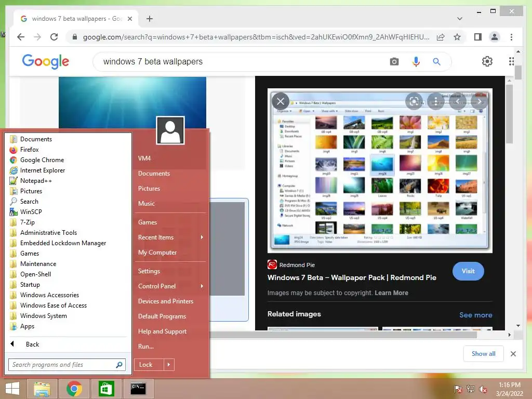The image size is (532, 399).
Task: Click See more related images
Action: (x=476, y=315)
